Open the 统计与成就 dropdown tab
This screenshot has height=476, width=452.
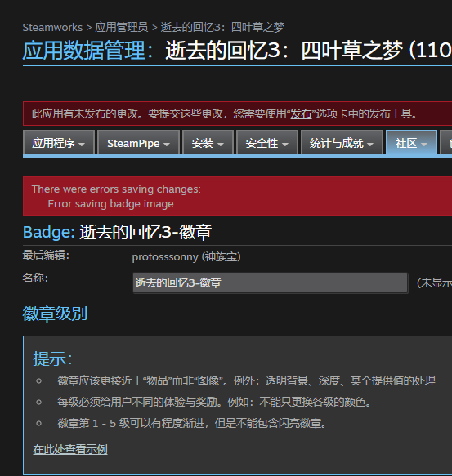pos(342,143)
